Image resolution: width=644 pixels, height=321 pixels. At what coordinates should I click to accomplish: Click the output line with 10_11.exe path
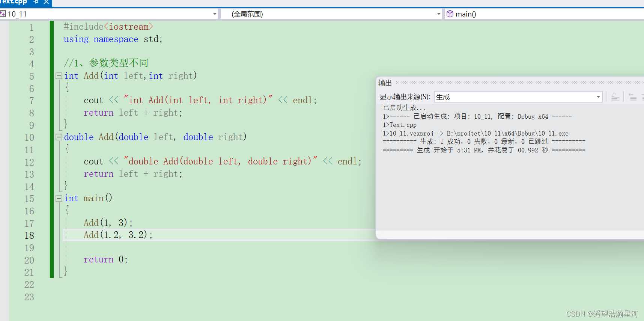point(475,134)
